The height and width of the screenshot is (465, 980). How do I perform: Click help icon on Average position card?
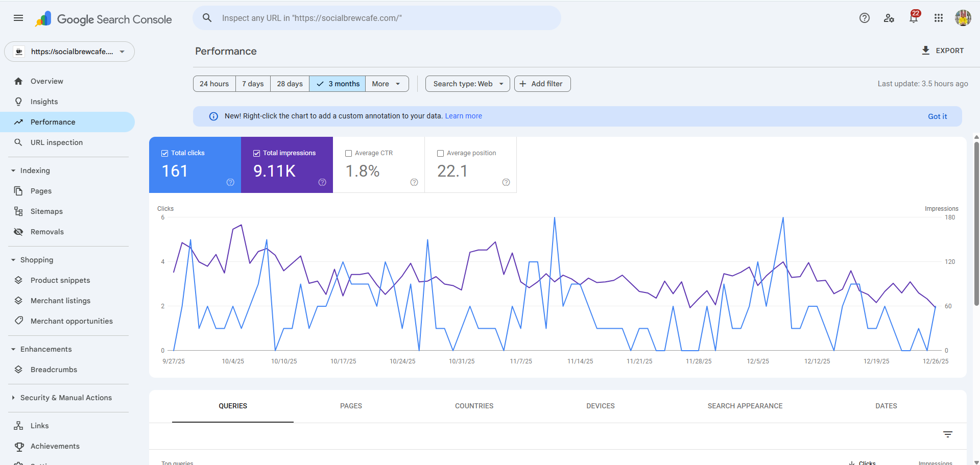506,182
